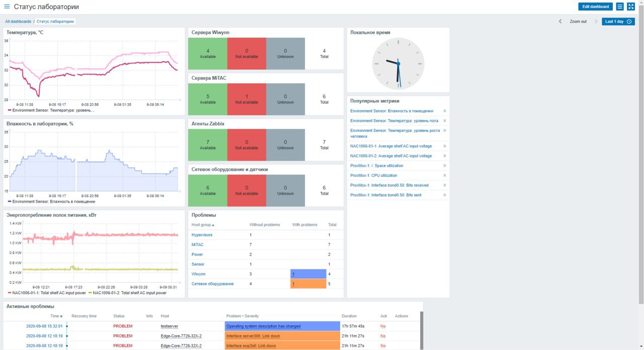Click the "Edit dashboard" button
This screenshot has height=350, width=644.
[595, 7]
